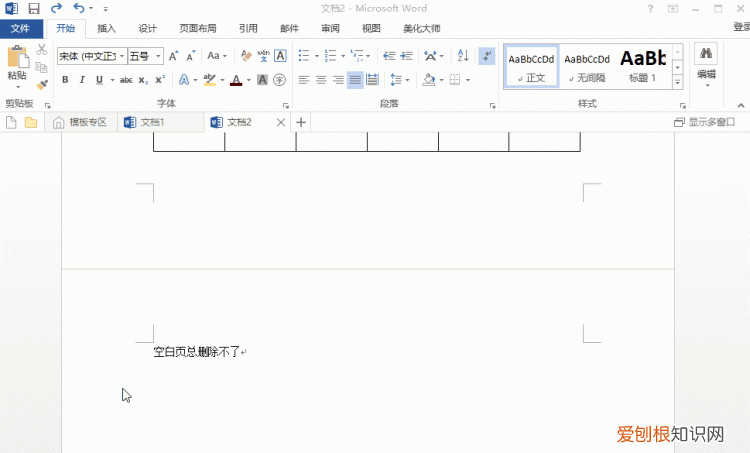This screenshot has width=750, height=453.
Task: Switch to the 引用 ribbon tab
Action: [248, 29]
